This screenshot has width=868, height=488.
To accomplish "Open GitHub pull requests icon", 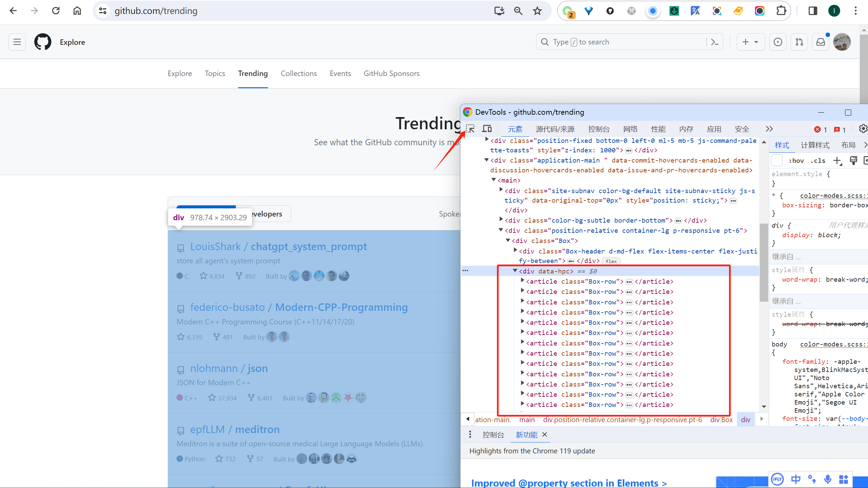I will (799, 42).
